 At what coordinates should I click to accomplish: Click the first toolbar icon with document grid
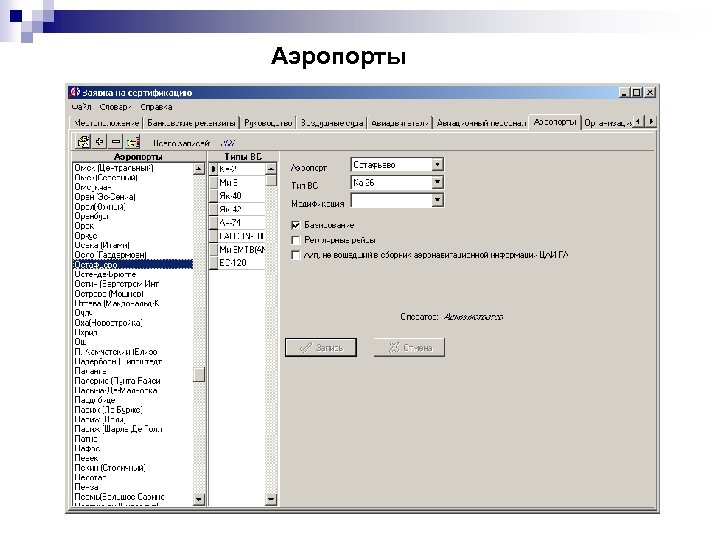(83, 142)
